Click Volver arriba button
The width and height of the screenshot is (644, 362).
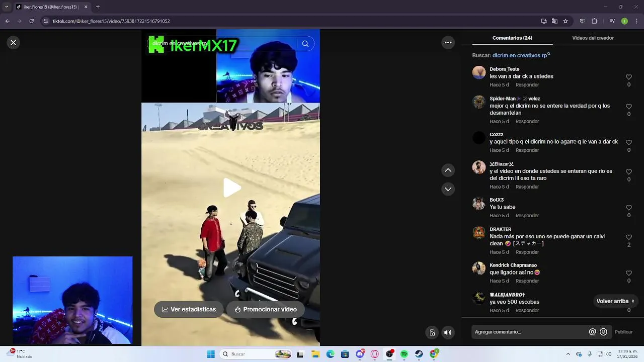(x=615, y=301)
